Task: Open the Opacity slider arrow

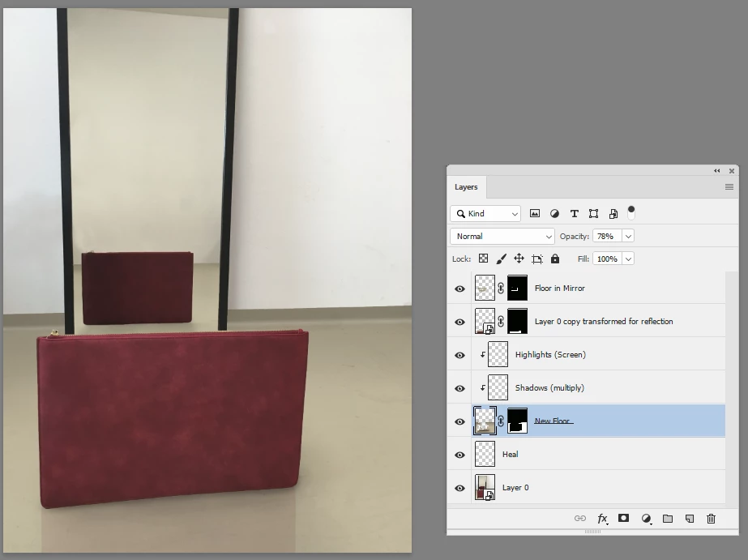Action: (x=628, y=236)
